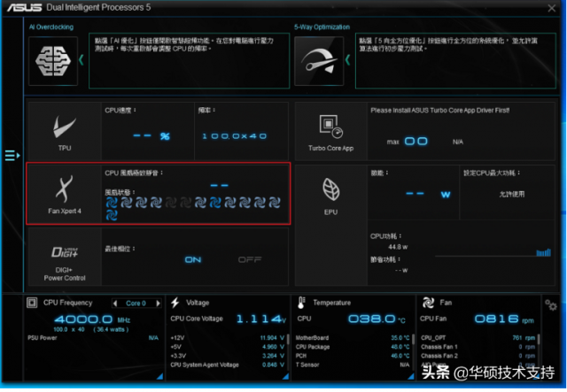Click the Voltage list scrollbar

tap(288, 339)
